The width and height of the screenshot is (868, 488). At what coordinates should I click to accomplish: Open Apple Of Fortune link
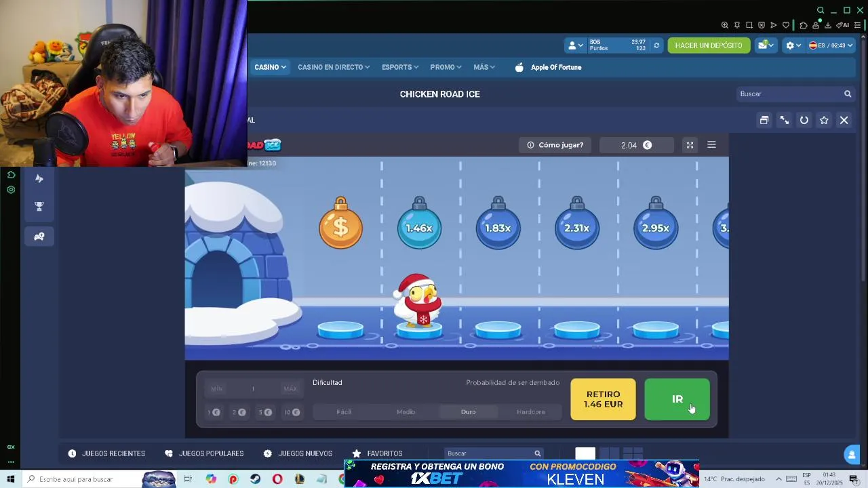[x=548, y=67]
